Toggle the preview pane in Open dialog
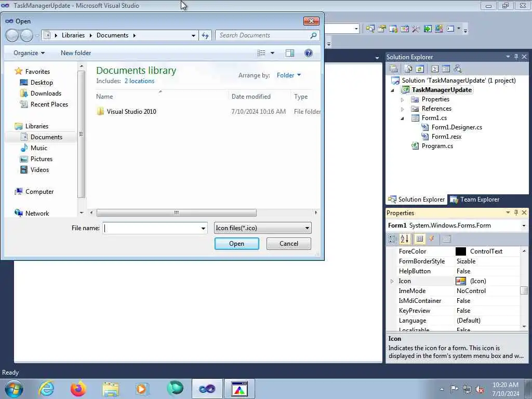This screenshot has height=399, width=532. pos(290,53)
